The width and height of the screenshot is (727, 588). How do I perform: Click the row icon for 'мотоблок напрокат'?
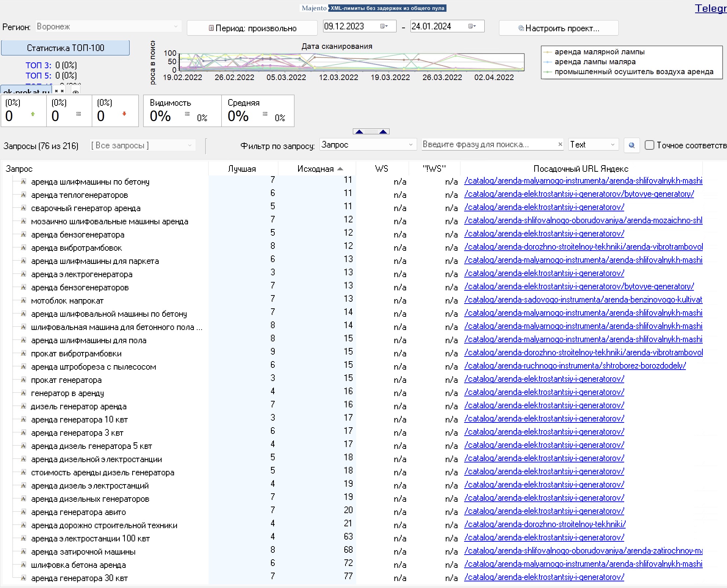coord(23,301)
